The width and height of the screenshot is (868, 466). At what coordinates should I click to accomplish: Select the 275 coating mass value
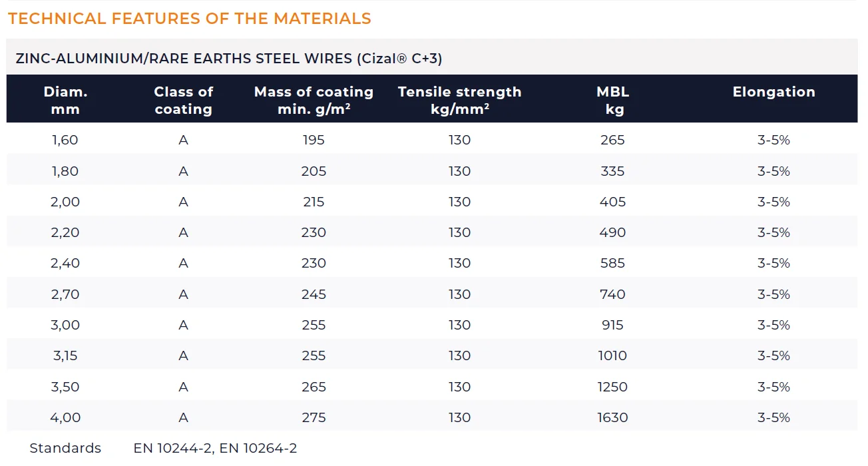click(x=314, y=417)
